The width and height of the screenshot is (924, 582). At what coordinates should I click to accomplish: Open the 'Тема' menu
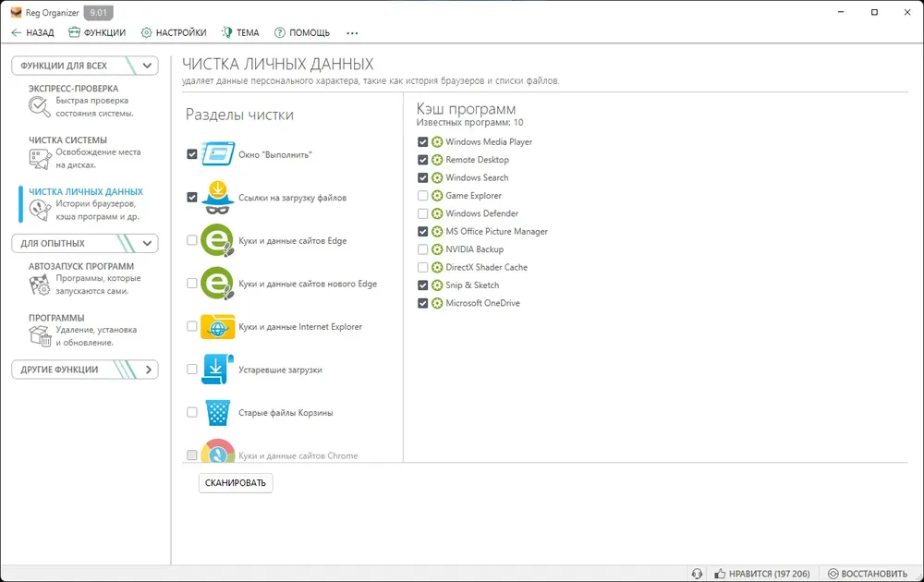(x=240, y=33)
